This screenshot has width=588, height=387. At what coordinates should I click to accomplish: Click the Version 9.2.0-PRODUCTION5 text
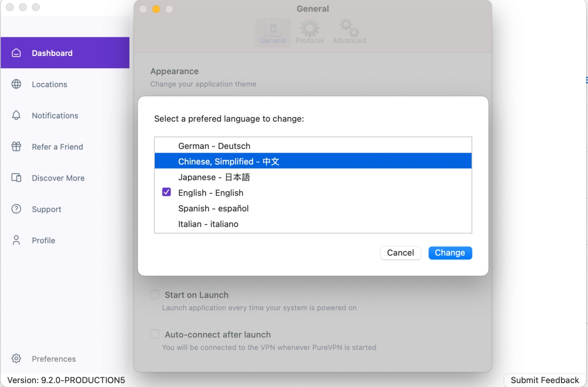(x=66, y=380)
